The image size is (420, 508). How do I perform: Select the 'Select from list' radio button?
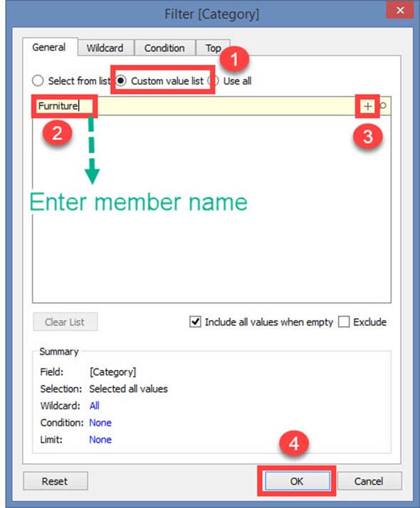(38, 80)
